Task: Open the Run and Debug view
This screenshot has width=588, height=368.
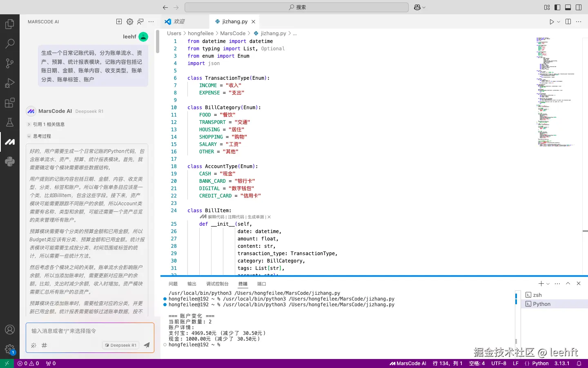Action: pyautogui.click(x=10, y=83)
